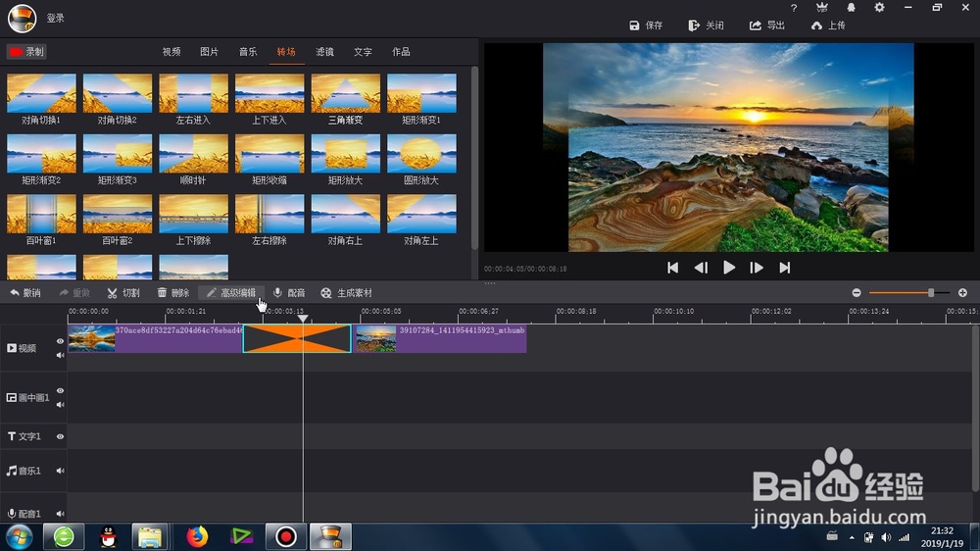Open the notification bell icon
980x551 pixels.
pyautogui.click(x=851, y=8)
